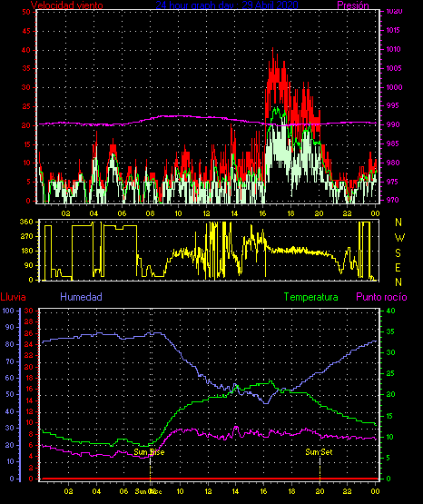Click the "980" pressure axis value
This screenshot has width=423, height=504.
393,163
